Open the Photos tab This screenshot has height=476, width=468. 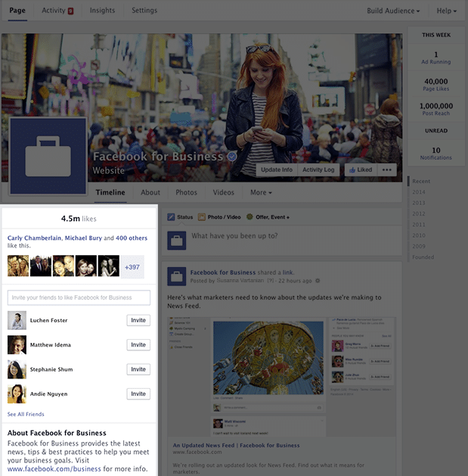click(186, 193)
